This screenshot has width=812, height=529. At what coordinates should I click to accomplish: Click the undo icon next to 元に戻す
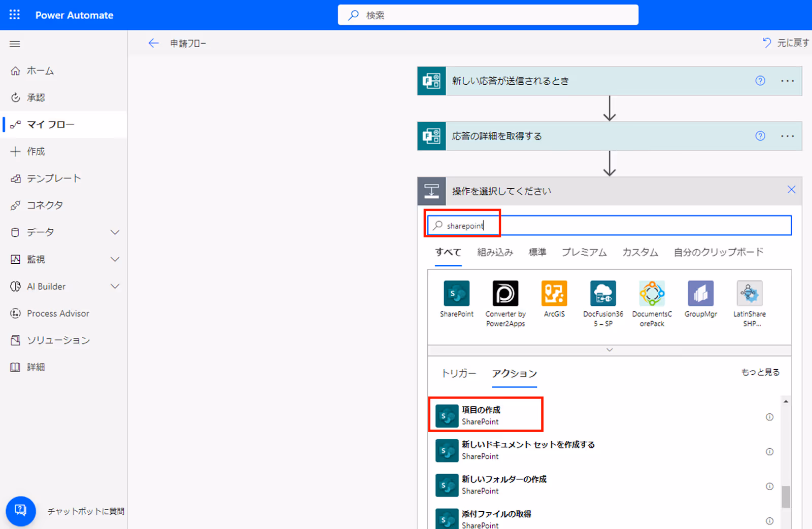click(767, 43)
